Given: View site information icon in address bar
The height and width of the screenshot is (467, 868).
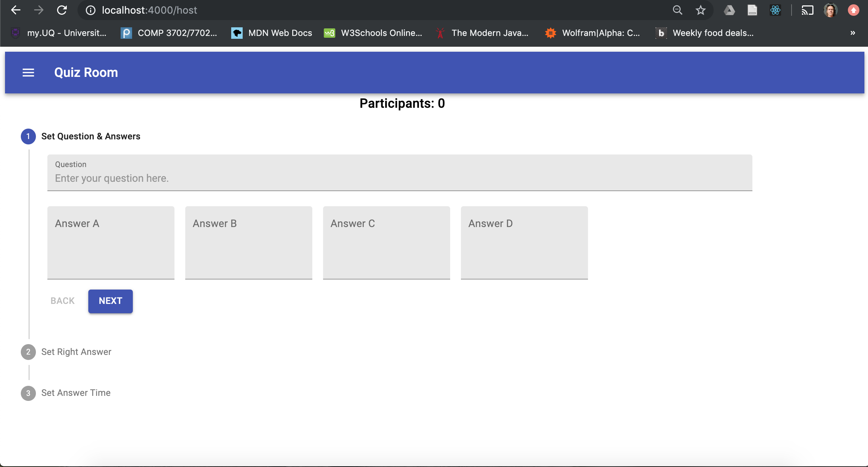Looking at the screenshot, I should [90, 10].
